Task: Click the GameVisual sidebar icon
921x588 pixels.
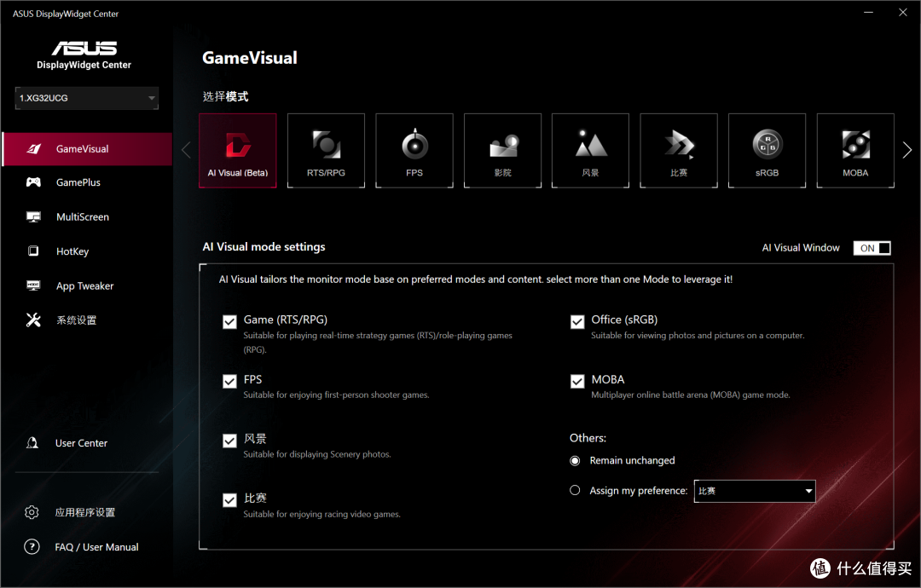Action: click(33, 149)
